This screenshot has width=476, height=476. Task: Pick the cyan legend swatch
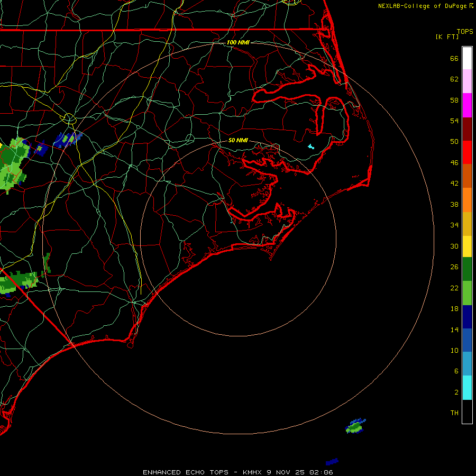tap(467, 388)
